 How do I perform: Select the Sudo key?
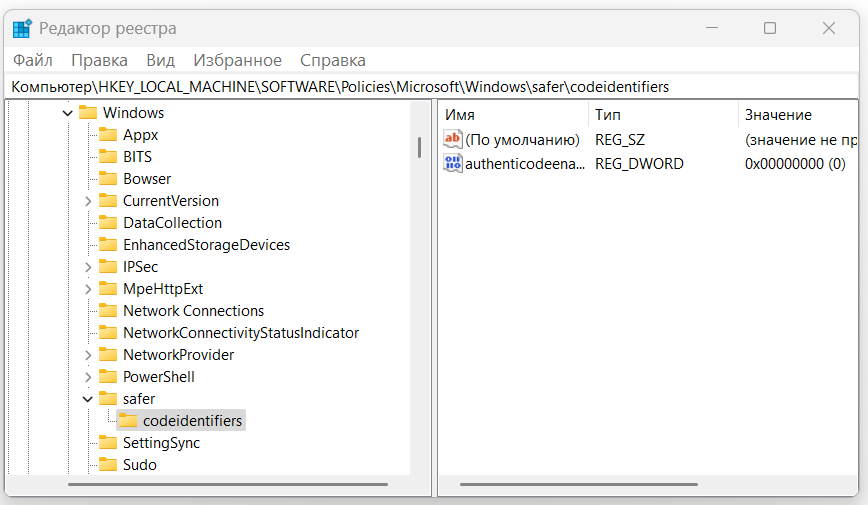pos(140,465)
